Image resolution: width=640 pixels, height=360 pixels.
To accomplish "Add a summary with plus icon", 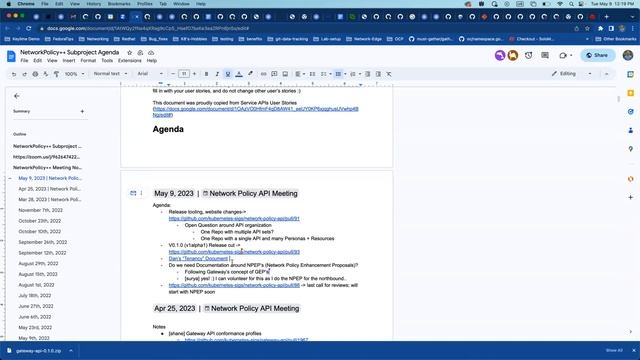I will tap(82, 111).
